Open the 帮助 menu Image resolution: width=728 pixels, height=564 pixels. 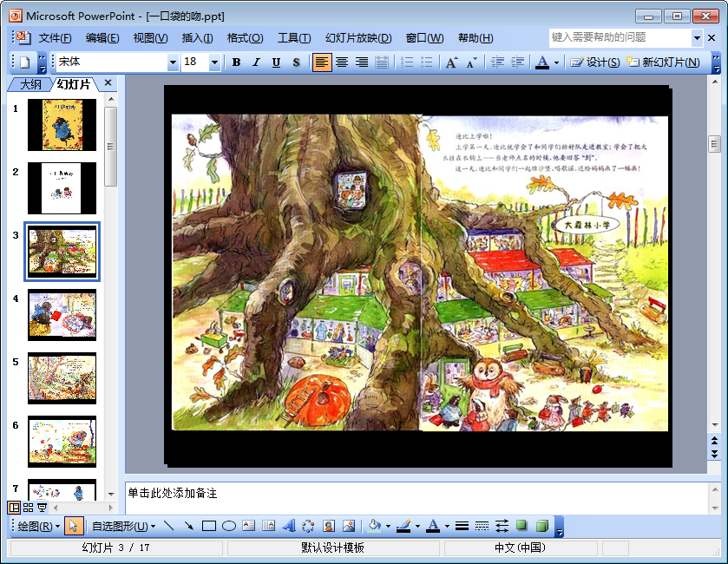coord(475,38)
